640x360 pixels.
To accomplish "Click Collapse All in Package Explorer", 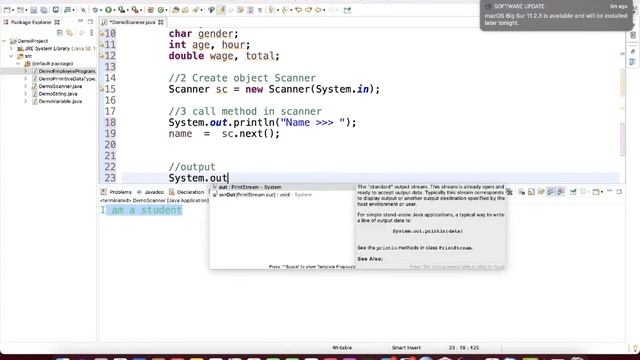I will 60,33.
